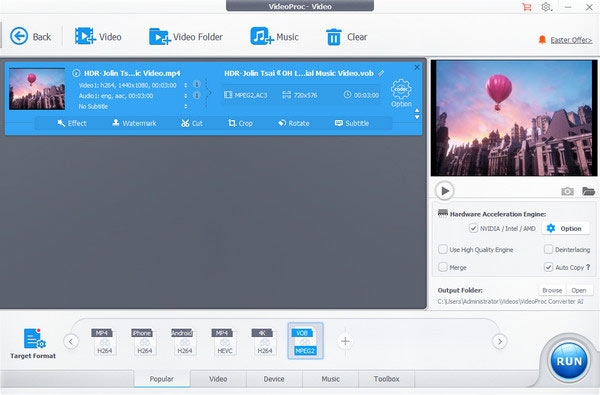This screenshot has width=600, height=395.
Task: Select iPhone H264 format
Action: (x=145, y=341)
